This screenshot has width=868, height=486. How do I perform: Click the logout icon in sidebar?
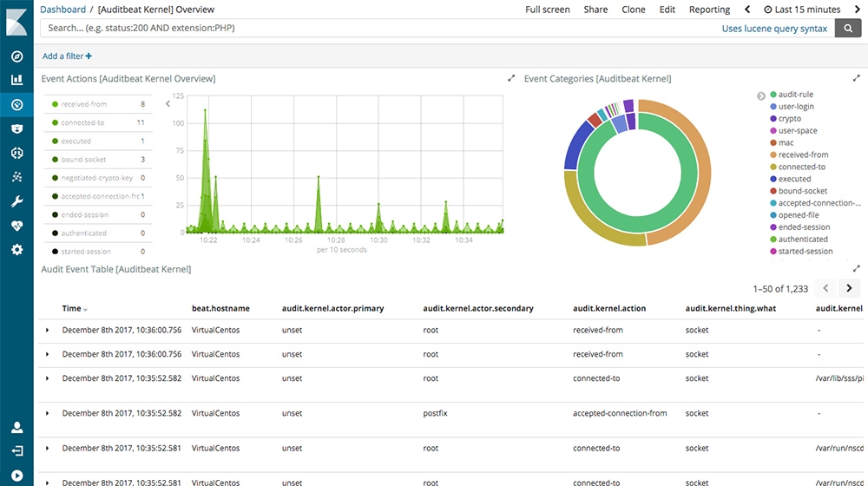[x=17, y=451]
